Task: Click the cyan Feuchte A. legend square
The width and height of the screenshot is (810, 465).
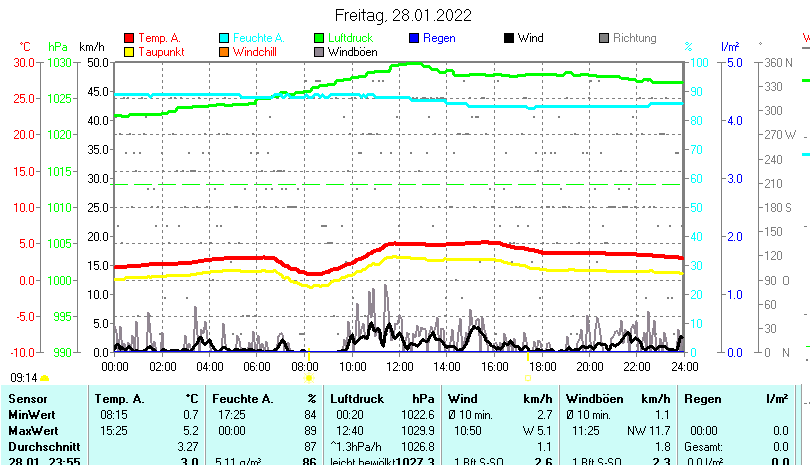Action: (224, 38)
